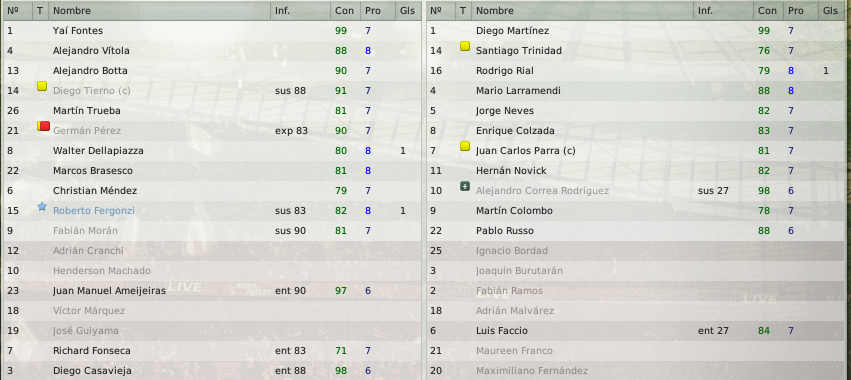Click the star icon beside Roberto Fergonzi
This screenshot has width=851, height=380.
[42, 207]
